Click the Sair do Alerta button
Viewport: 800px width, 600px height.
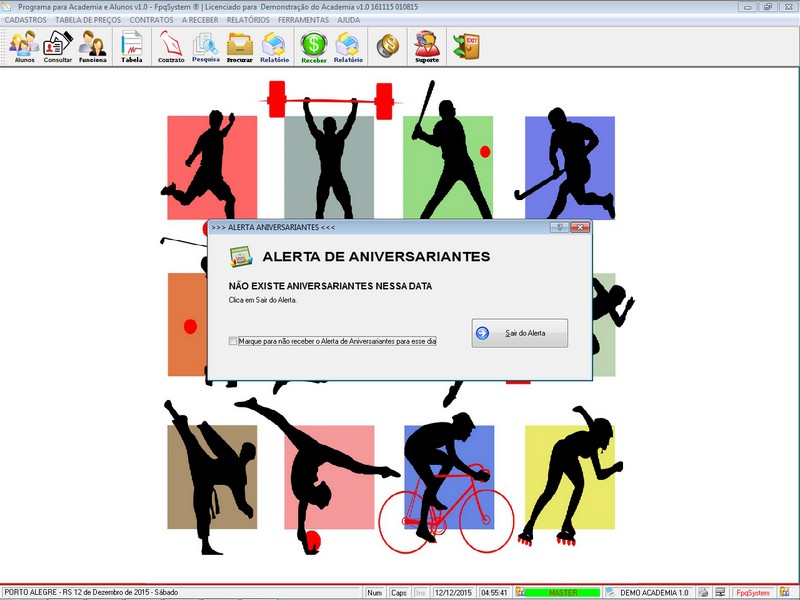519,333
